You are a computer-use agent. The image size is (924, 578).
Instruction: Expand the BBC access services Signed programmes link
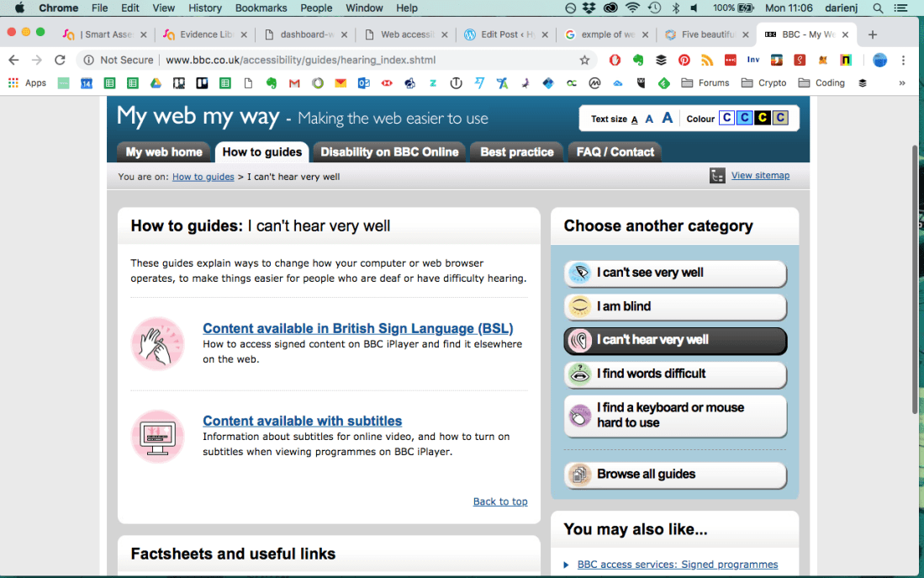(677, 565)
